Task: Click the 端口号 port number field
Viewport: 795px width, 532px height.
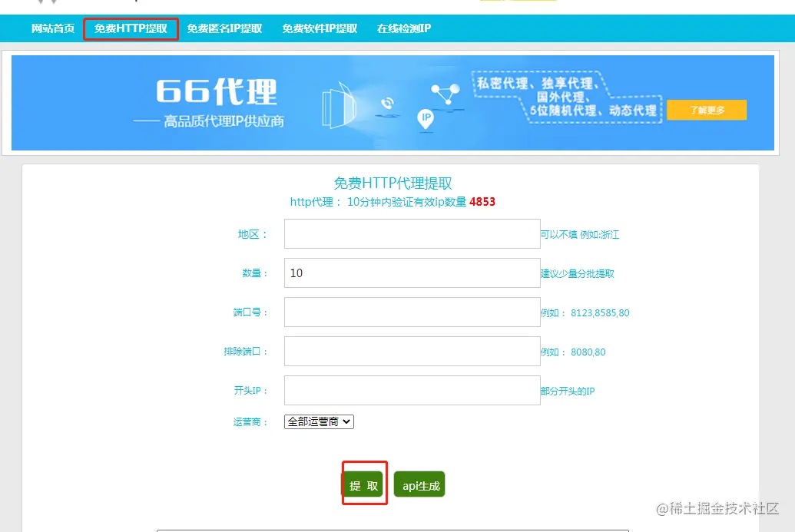Action: tap(412, 312)
